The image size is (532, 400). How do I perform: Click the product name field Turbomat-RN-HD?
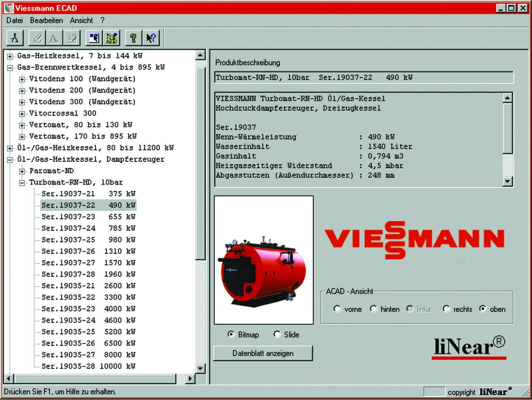(x=364, y=77)
